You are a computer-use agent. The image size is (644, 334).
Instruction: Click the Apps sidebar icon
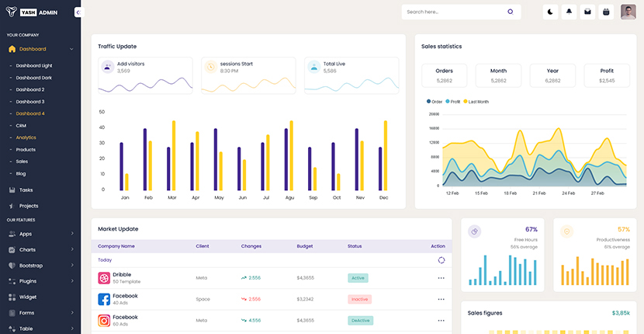click(12, 234)
